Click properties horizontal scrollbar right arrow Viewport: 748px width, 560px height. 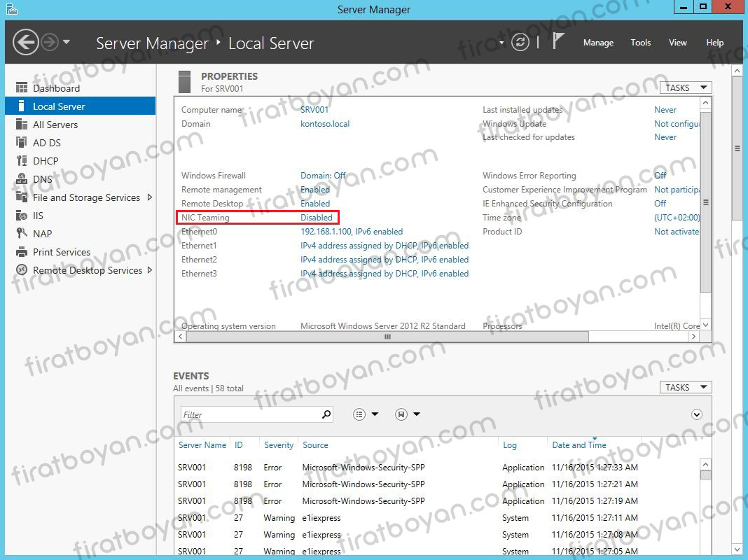[693, 337]
